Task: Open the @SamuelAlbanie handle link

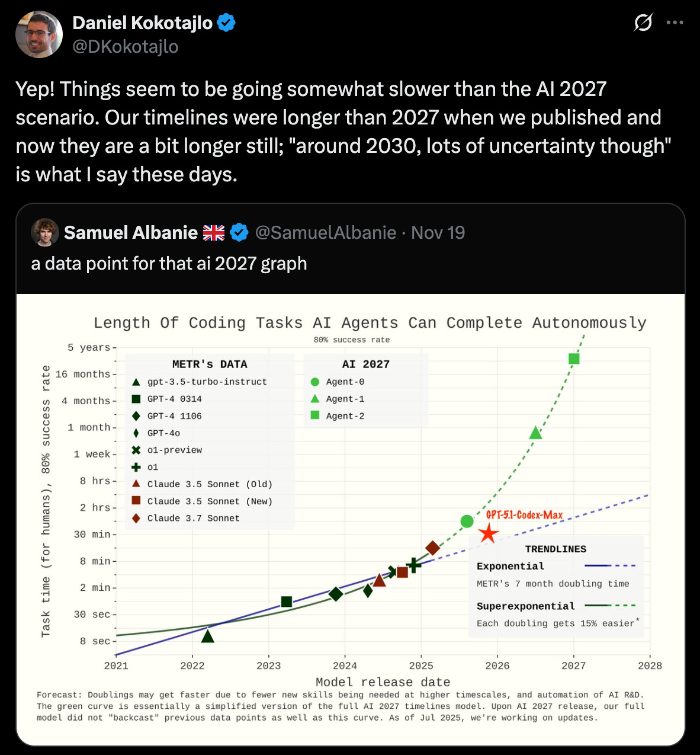Action: 326,232
